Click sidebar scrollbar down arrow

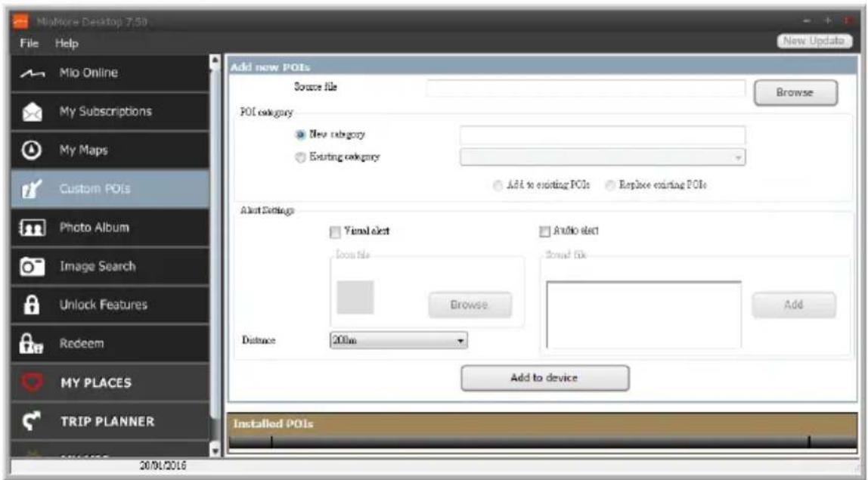[215, 450]
